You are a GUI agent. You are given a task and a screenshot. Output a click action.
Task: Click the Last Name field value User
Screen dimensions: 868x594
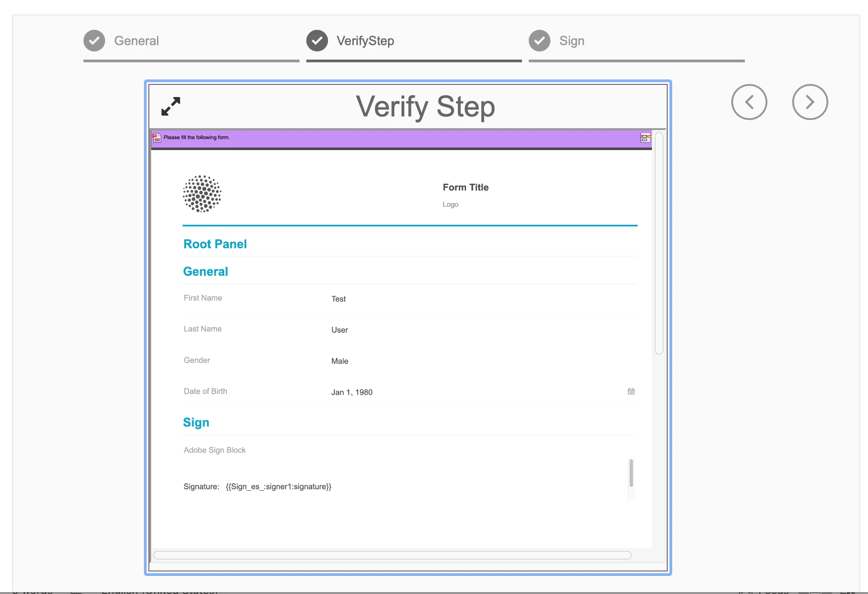[x=340, y=330]
